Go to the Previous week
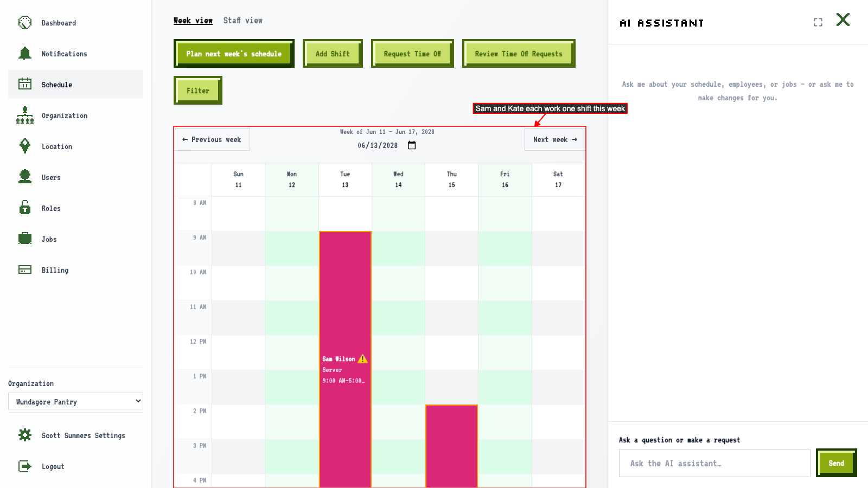 (x=212, y=139)
